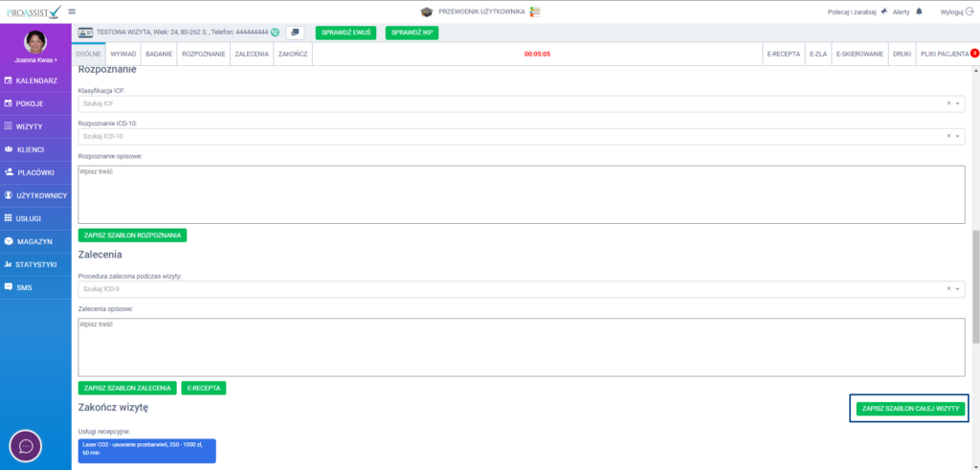Toggle the hamburger sidebar menu
The width and height of the screenshot is (980, 470).
click(71, 11)
